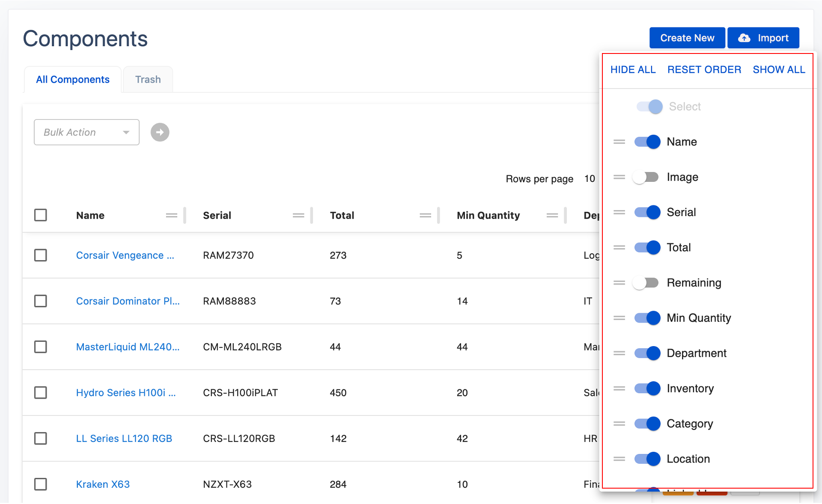The height and width of the screenshot is (504, 822).
Task: Click serial cell NZXT-X63
Action: (x=227, y=484)
